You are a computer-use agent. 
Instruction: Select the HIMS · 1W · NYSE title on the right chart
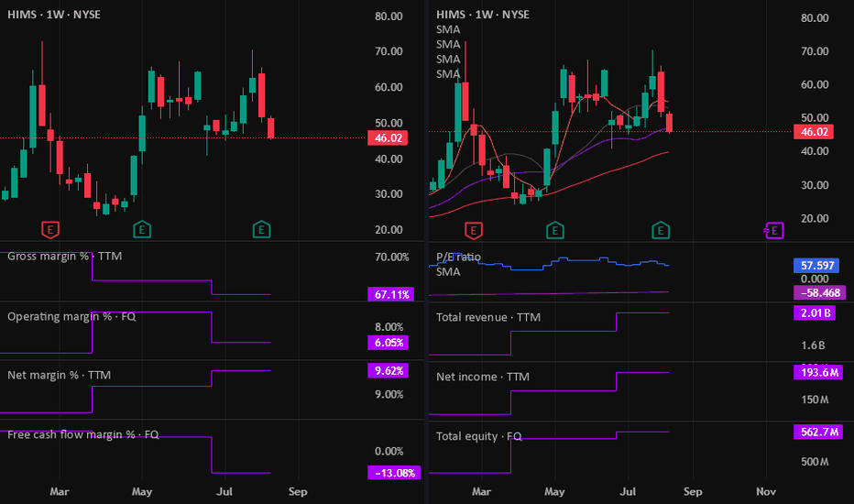click(x=483, y=15)
